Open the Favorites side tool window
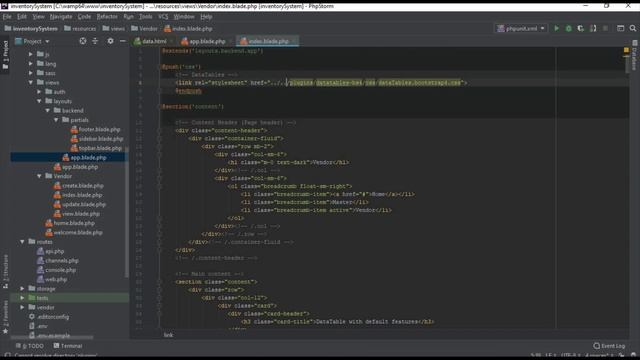The width and height of the screenshot is (640, 360). [x=5, y=318]
